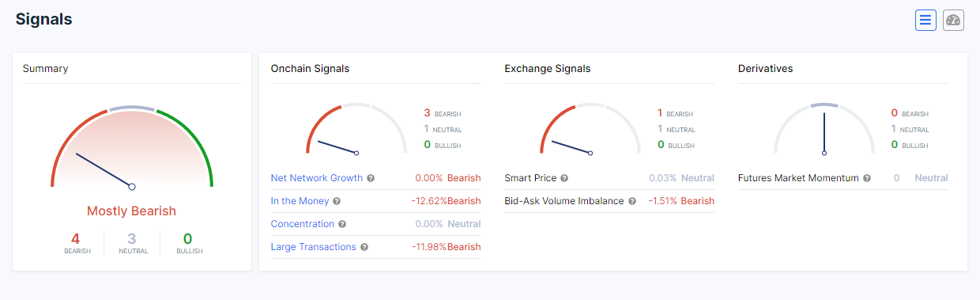
Task: Open help icon beside Smart Price
Action: [564, 178]
